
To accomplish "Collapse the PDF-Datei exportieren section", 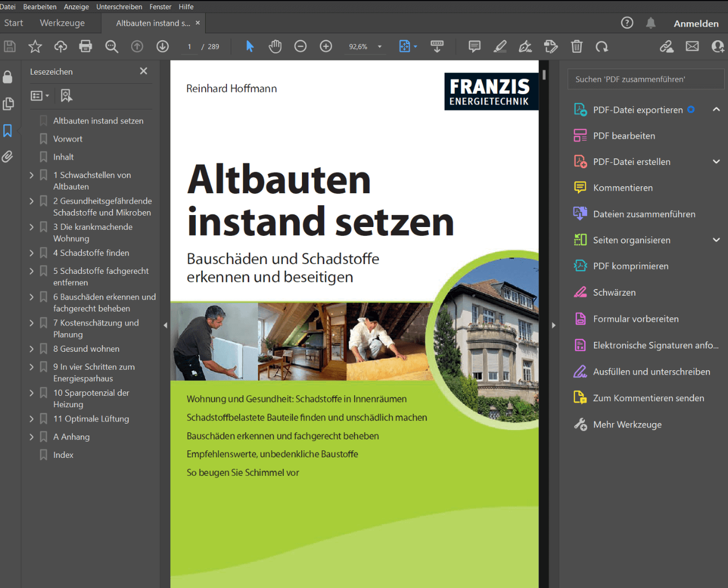I will (717, 109).
